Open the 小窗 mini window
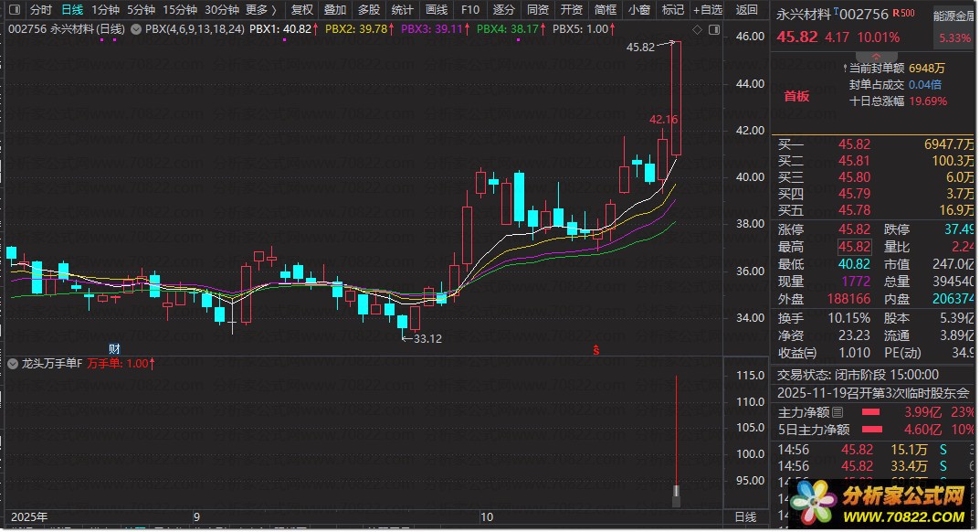This screenshot has height=532, width=980. coord(638,9)
